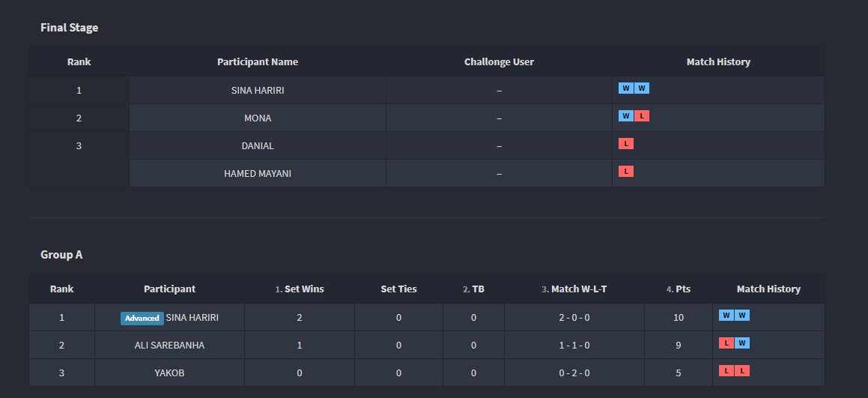Viewport: 868px width, 398px height.
Task: Open YAKOB's participant entry in Group A
Action: coord(169,373)
